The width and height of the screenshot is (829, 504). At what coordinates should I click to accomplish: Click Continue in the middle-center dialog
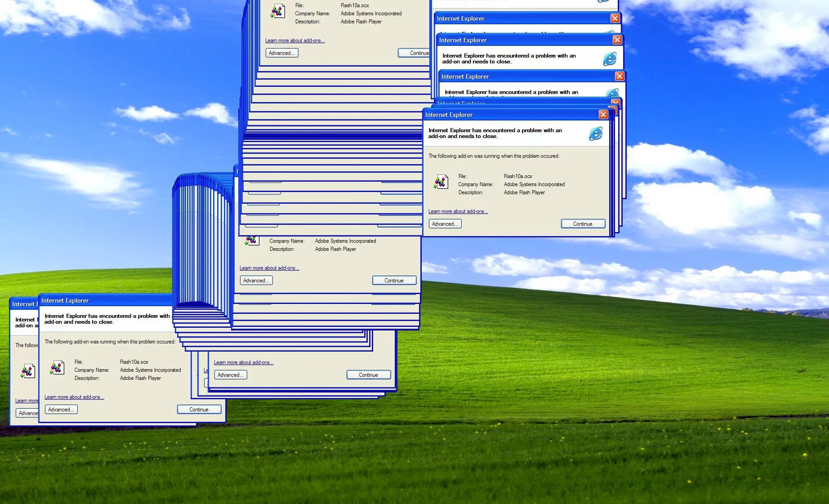(x=394, y=281)
